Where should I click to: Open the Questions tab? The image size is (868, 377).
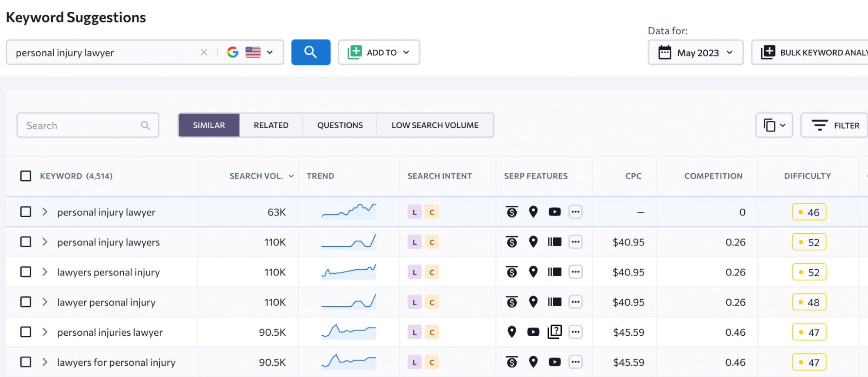340,126
